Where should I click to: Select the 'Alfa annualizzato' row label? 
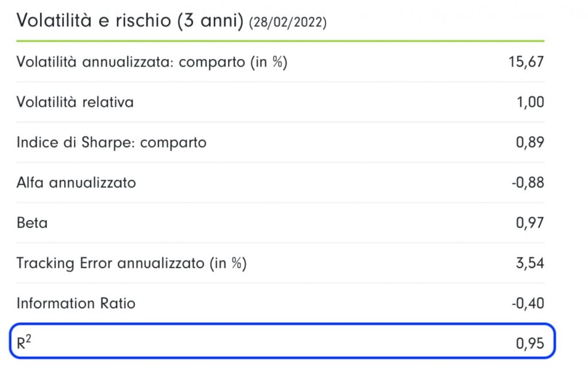pos(76,183)
